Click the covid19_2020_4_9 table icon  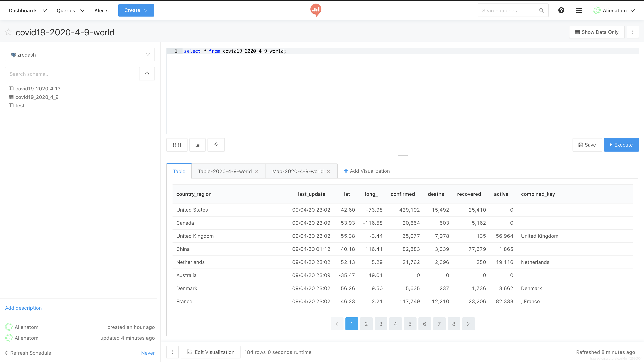point(11,97)
